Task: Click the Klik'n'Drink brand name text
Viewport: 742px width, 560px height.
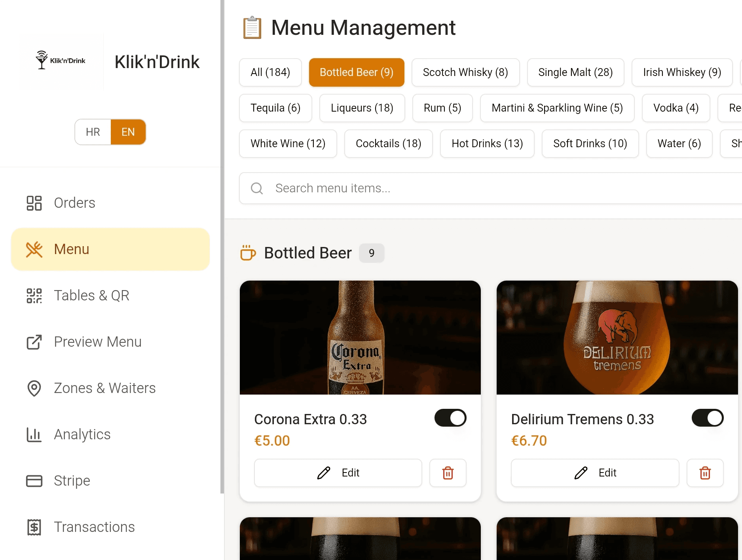Action: click(157, 62)
